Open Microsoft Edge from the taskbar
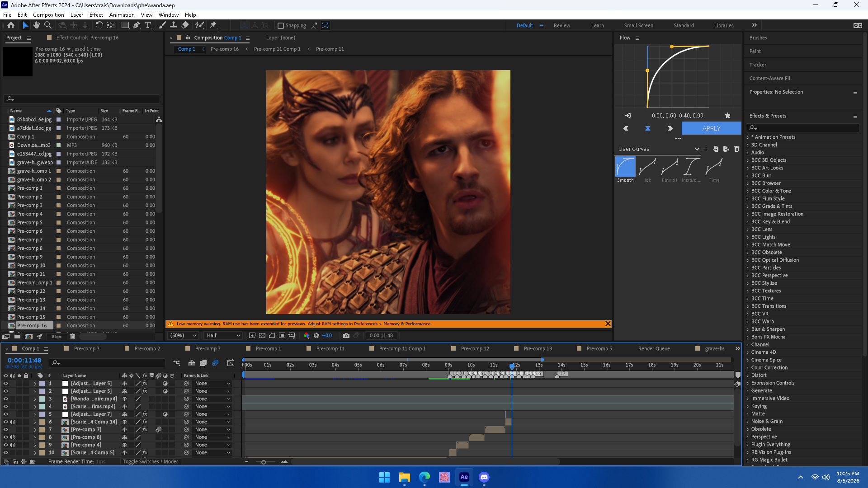This screenshot has height=488, width=868. coord(425,477)
